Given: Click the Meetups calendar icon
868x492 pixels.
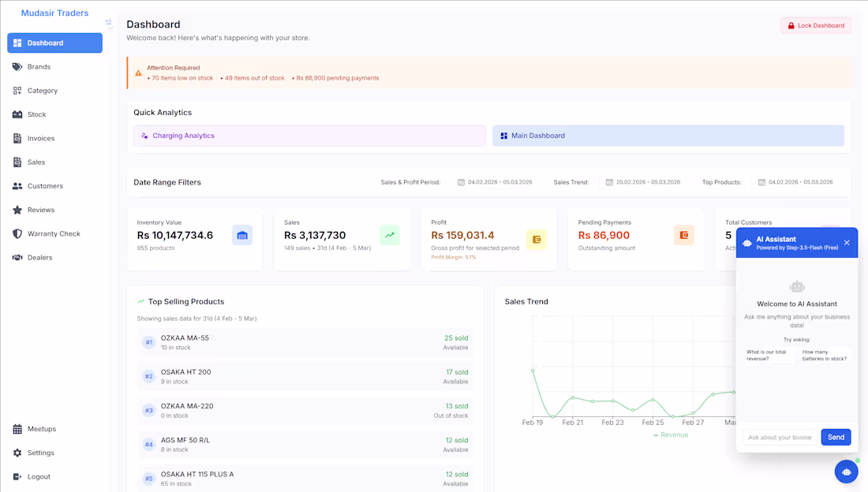Looking at the screenshot, I should (18, 428).
